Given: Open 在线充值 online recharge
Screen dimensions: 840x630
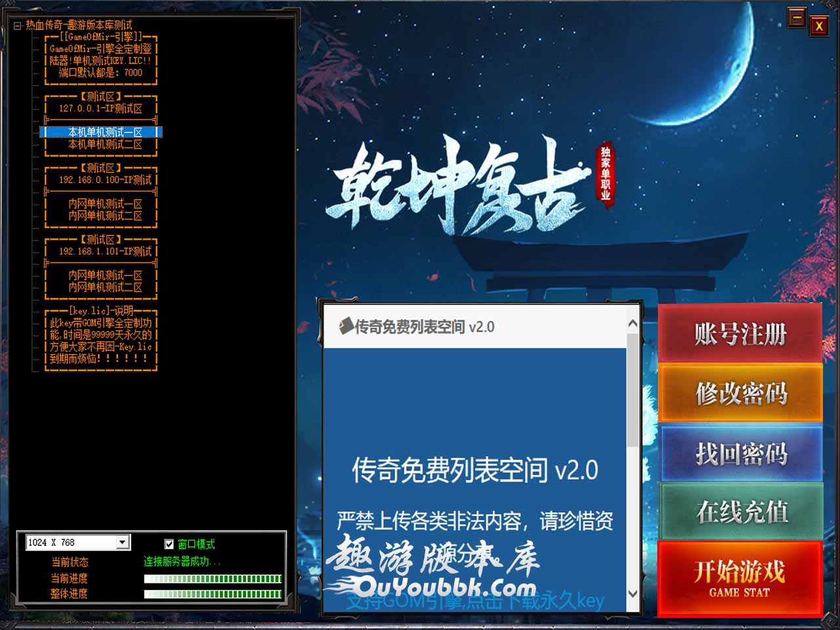Looking at the screenshot, I should point(740,511).
